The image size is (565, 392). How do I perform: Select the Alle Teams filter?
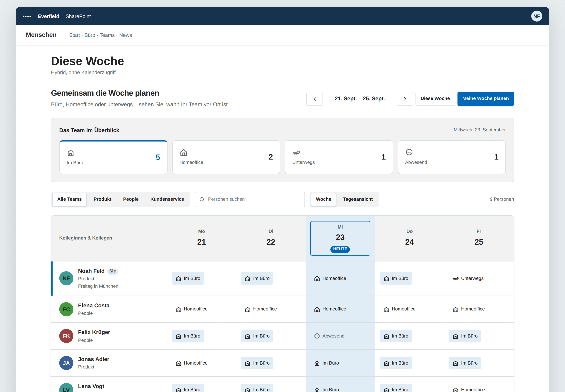(69, 199)
